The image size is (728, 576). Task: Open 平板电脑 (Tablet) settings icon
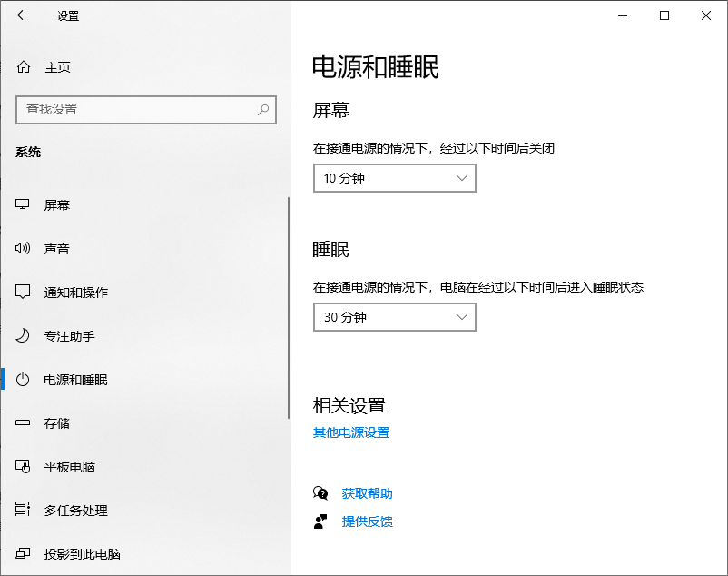pyautogui.click(x=23, y=466)
